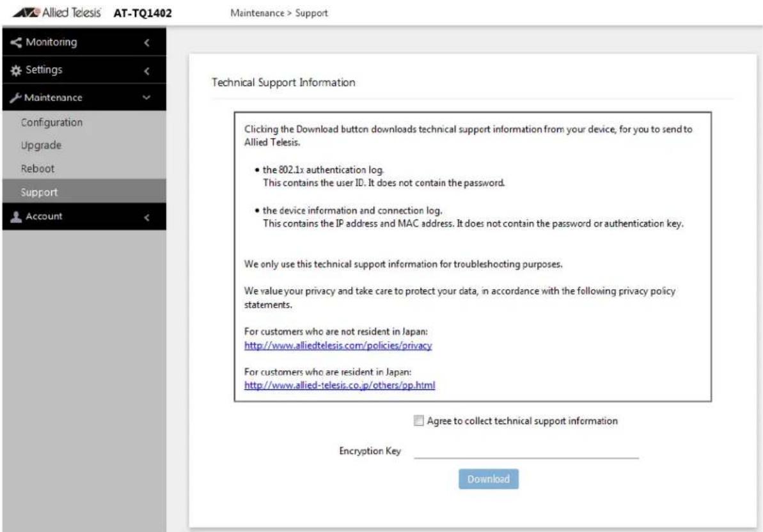Screen dimensions: 763x532
Task: Click the Maintenance > Support breadcrumb
Action: [x=279, y=13]
